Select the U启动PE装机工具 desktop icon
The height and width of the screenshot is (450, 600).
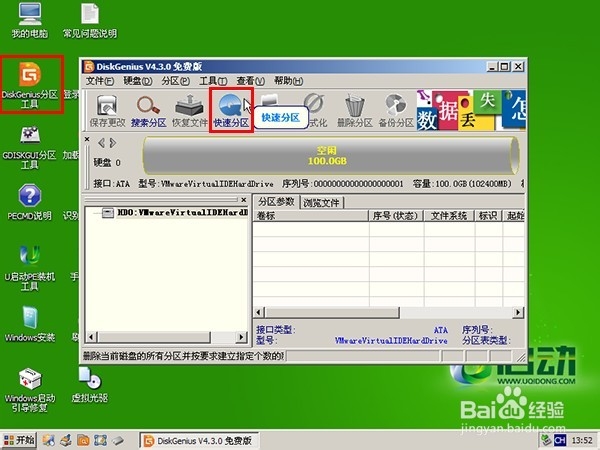30,267
